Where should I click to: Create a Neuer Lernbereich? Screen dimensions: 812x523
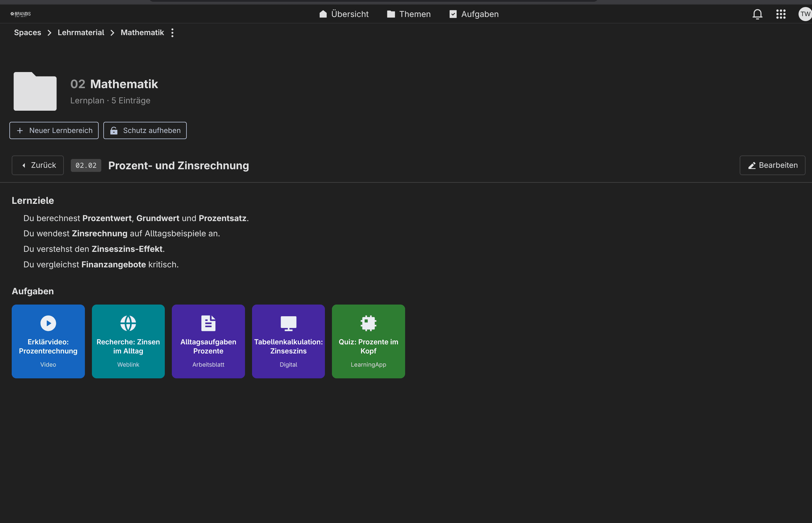tap(54, 130)
